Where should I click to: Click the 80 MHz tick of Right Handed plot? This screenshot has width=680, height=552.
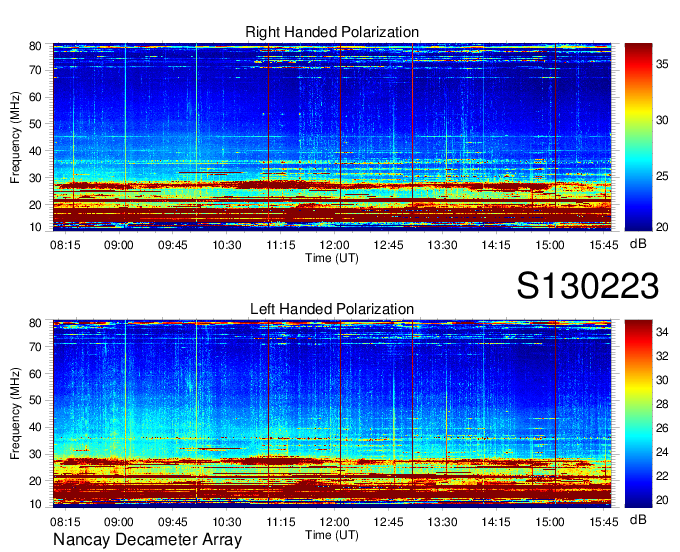click(x=35, y=46)
